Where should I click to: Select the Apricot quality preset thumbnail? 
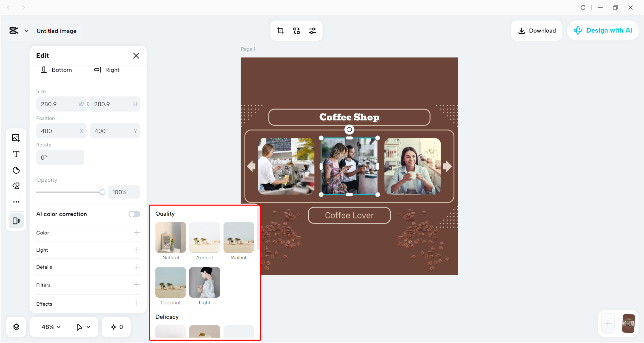coord(204,237)
